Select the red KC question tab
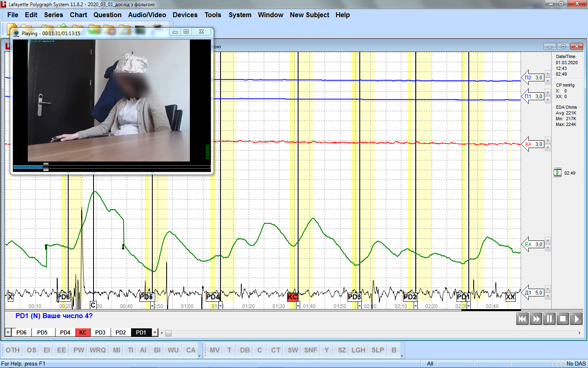The width and height of the screenshot is (588, 368). tap(83, 332)
